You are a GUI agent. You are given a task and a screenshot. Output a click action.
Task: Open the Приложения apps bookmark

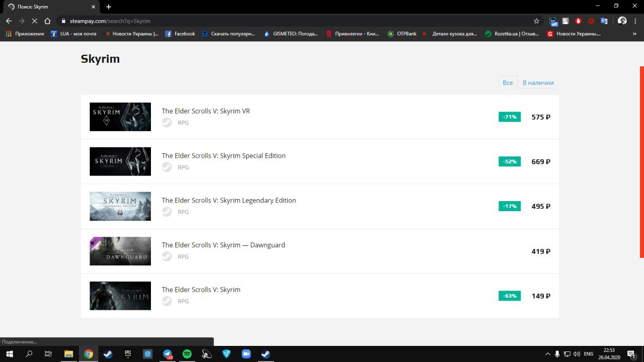(25, 34)
